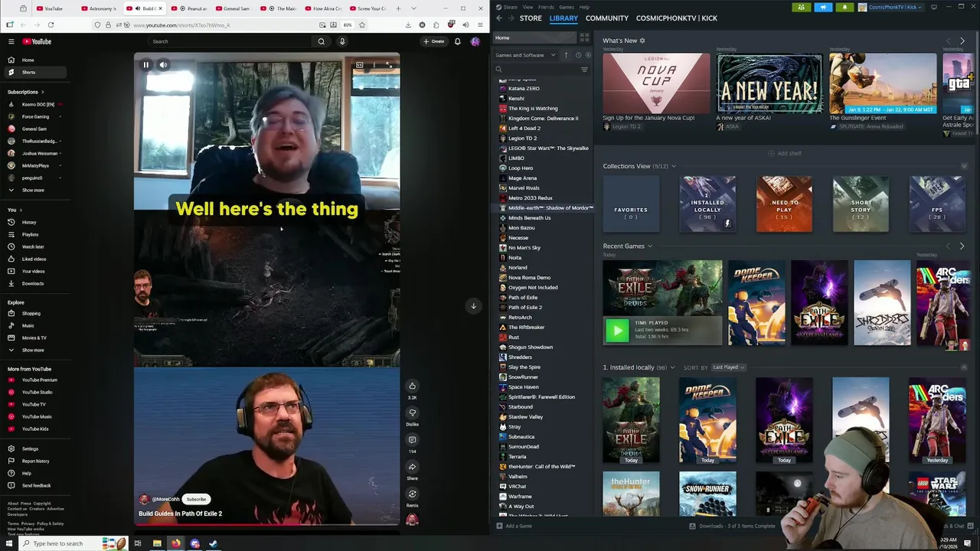Screen dimensions: 980x551
Task: Open the Steam STORE tab
Action: pyautogui.click(x=531, y=18)
